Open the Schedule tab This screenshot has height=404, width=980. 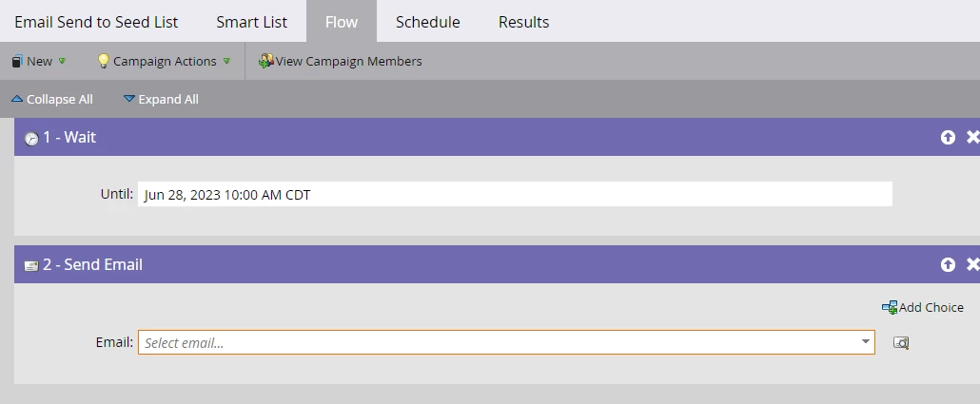click(x=427, y=22)
